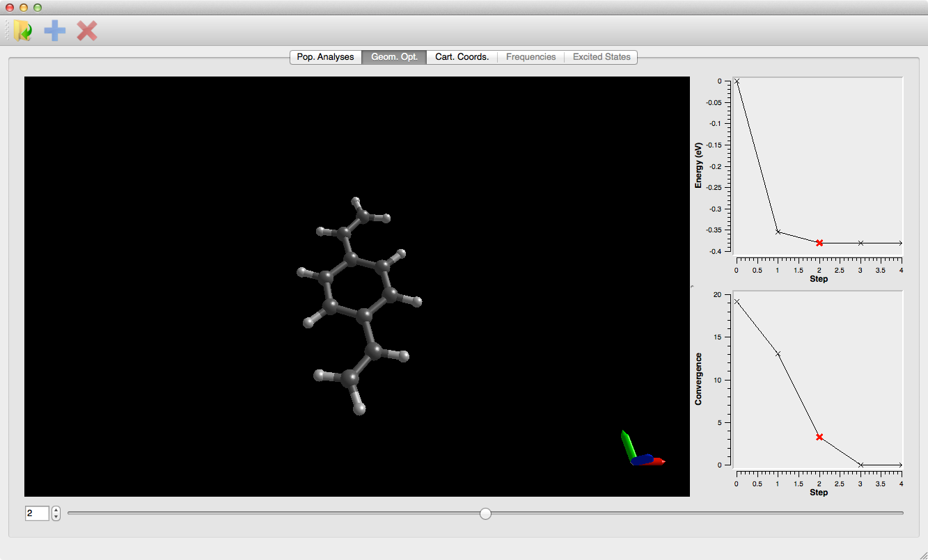This screenshot has width=928, height=560.
Task: Click the splitter handle beside the plots
Action: coord(692,287)
